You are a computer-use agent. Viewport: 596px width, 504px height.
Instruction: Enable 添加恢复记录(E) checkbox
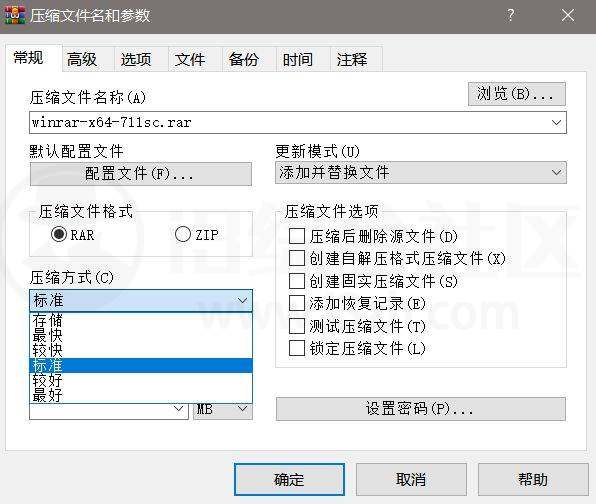click(x=297, y=303)
